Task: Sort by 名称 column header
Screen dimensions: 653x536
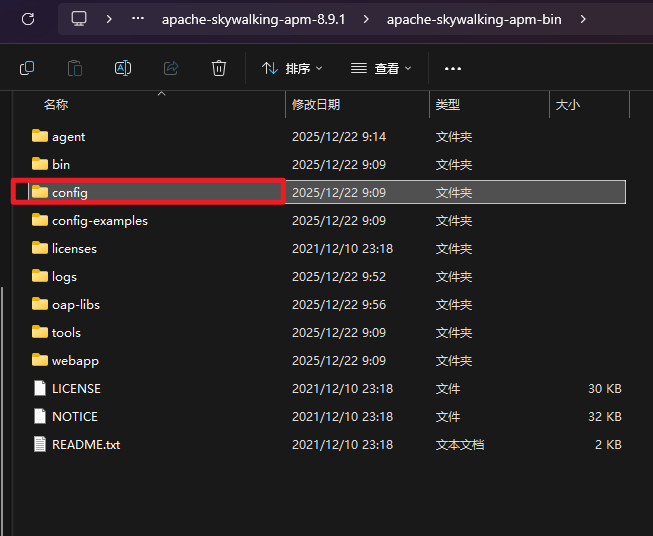Action: (x=56, y=105)
